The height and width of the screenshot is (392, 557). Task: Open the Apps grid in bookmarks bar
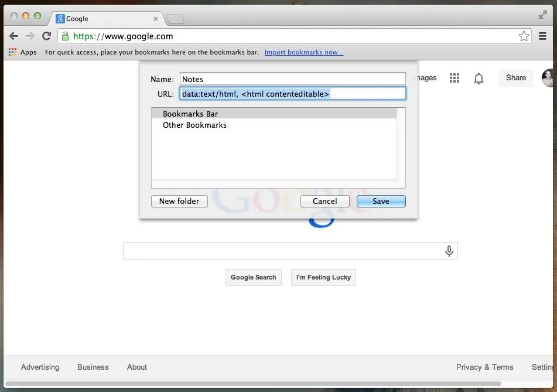pyautogui.click(x=13, y=52)
